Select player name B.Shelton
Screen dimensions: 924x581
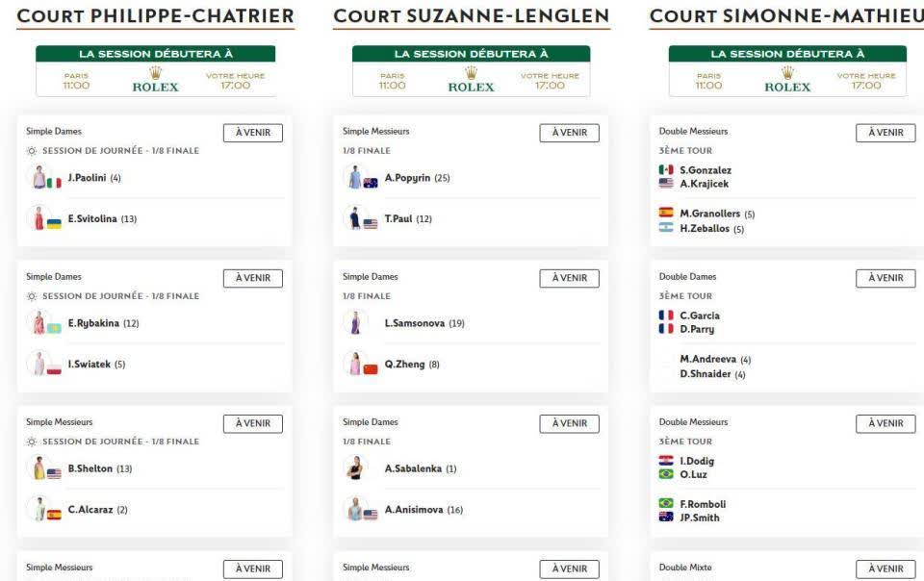pos(90,468)
